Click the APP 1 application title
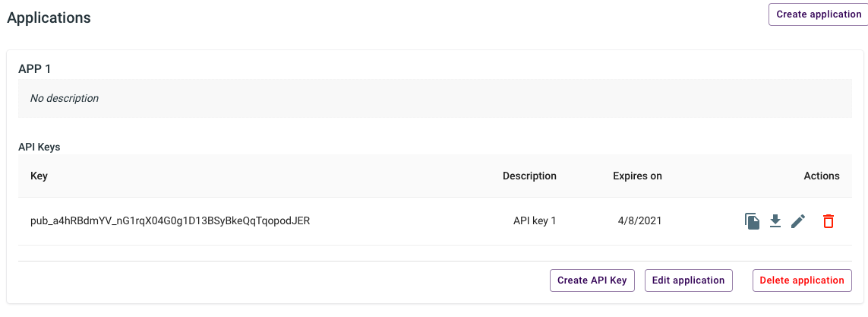Screen dimensions: 868x317 click(35, 68)
